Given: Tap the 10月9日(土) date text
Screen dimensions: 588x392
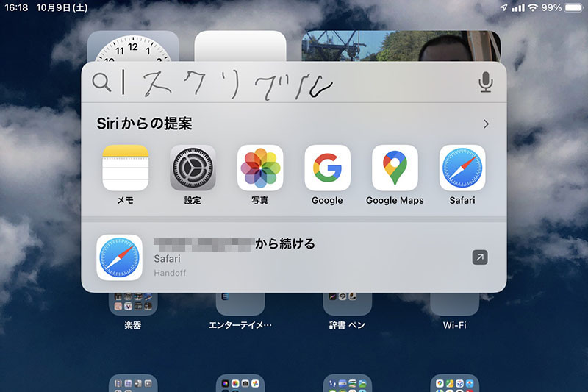Looking at the screenshot, I should pos(62,7).
